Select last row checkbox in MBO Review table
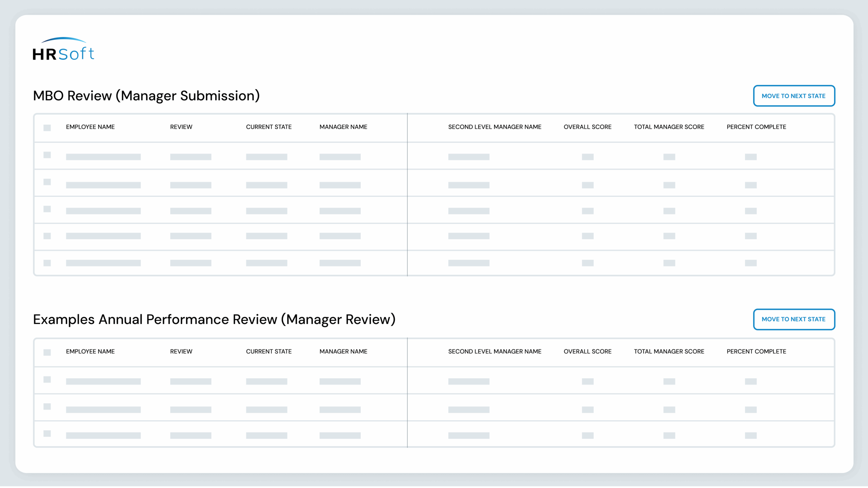Screen dimensions: 868x488 47,263
